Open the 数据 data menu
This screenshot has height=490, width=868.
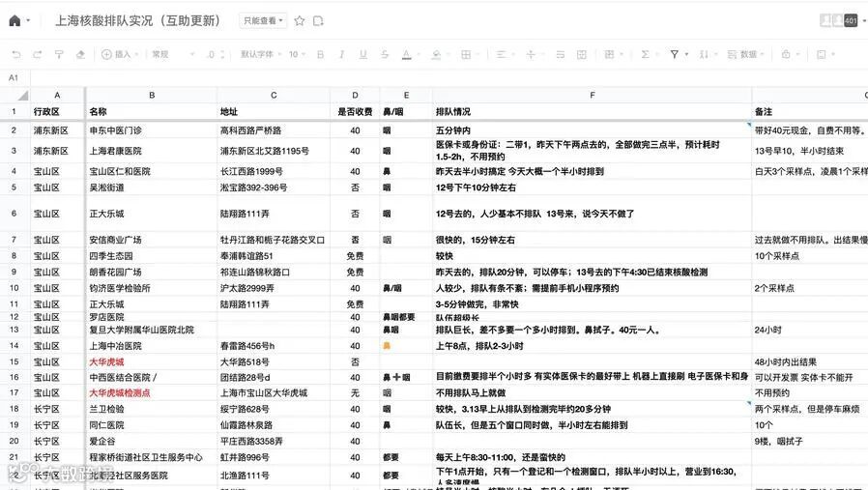click(745, 54)
